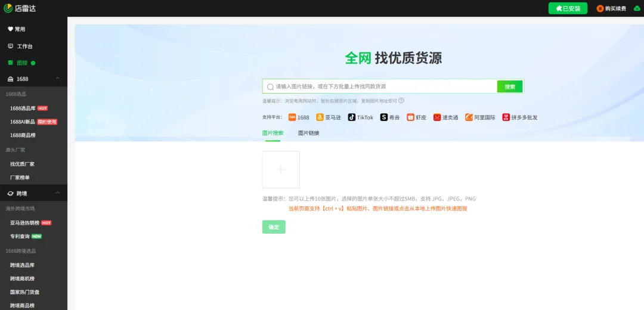This screenshot has height=310, width=644.
Task: Collapse the 1688 sidebar section
Action: point(57,79)
